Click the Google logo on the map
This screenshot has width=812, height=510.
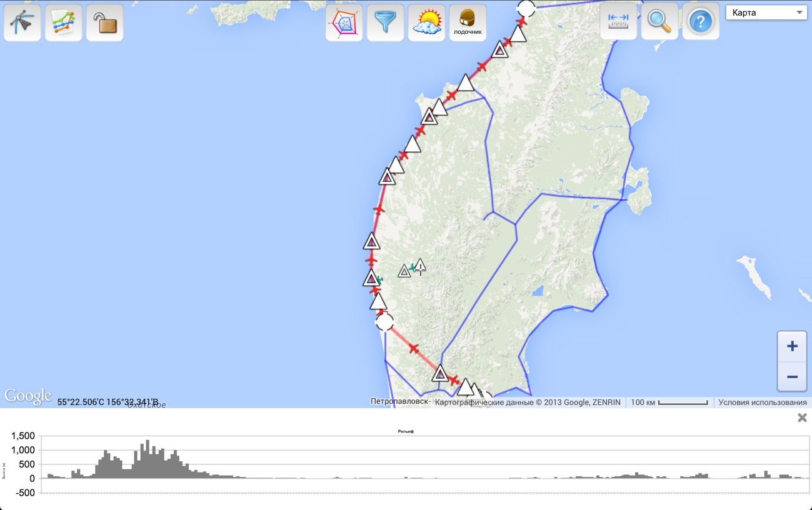pyautogui.click(x=28, y=396)
